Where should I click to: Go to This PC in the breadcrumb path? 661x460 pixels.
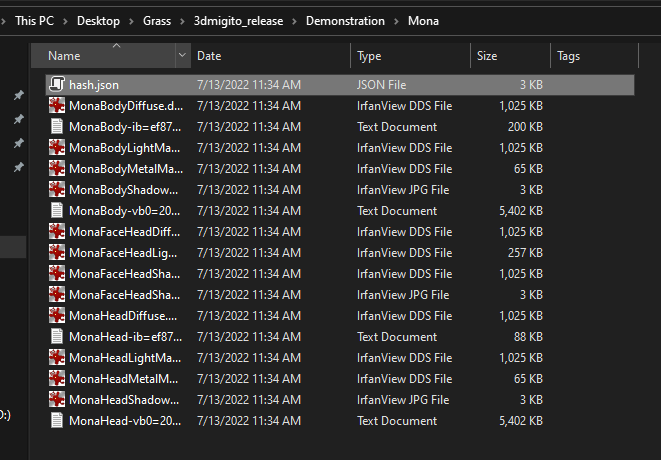coord(35,21)
